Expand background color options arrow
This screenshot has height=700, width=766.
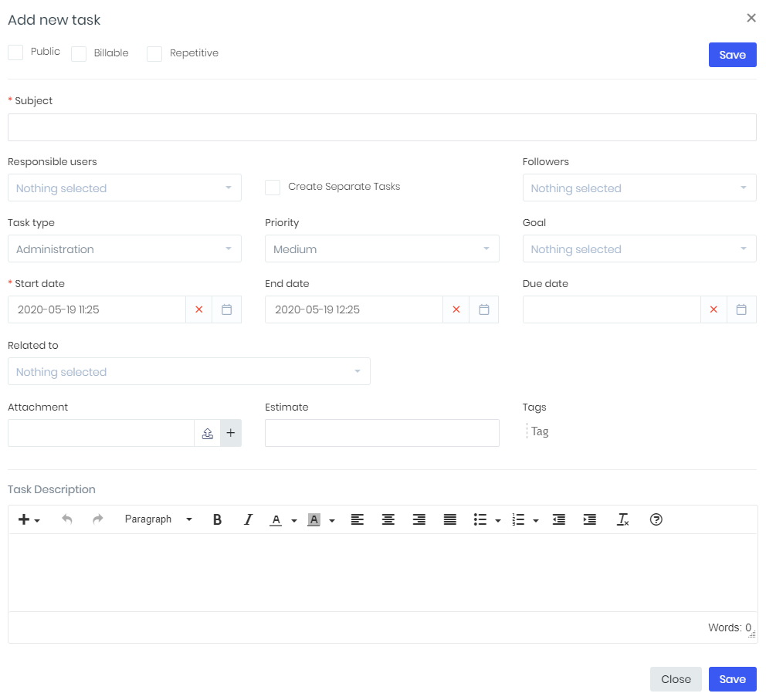332,520
